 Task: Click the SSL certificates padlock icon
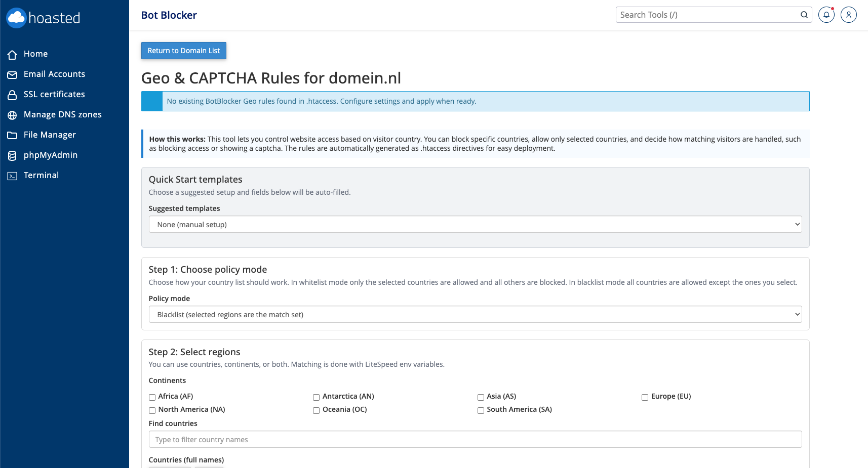pyautogui.click(x=13, y=95)
